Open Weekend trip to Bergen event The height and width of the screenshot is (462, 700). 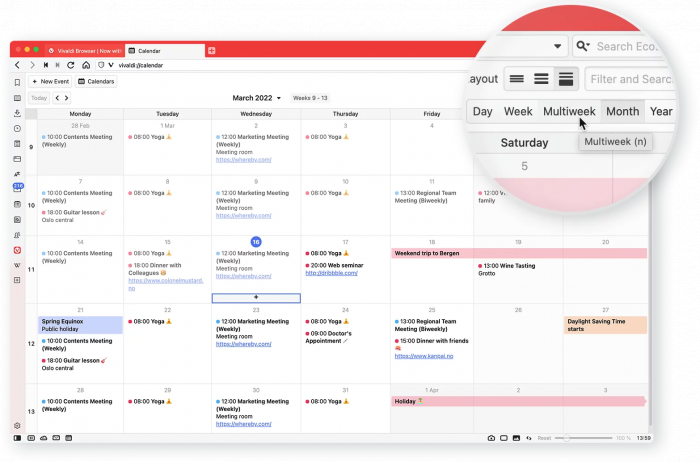coord(519,254)
